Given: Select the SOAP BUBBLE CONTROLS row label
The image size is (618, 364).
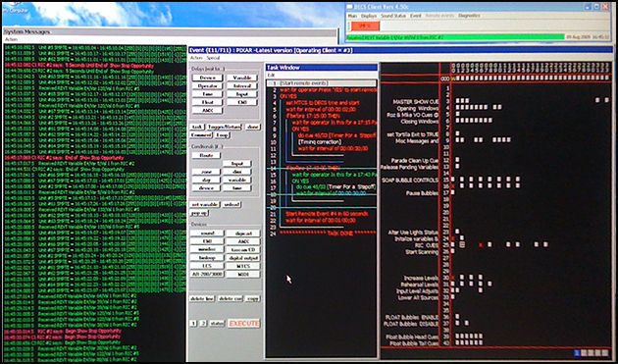Looking at the screenshot, I should pos(410,181).
